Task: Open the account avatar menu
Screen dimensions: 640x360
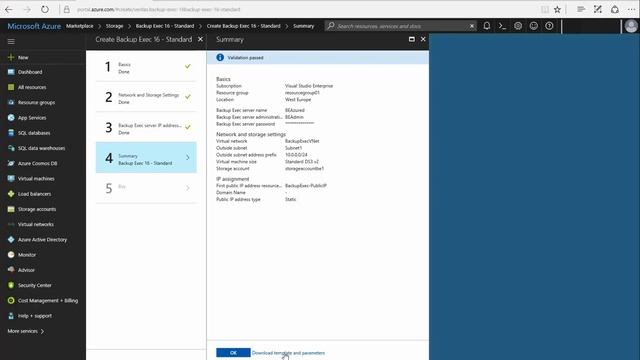Action: (x=631, y=26)
